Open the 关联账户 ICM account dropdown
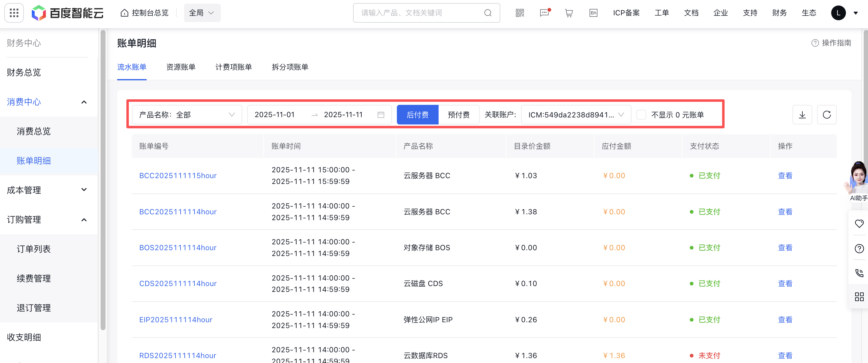 [576, 115]
